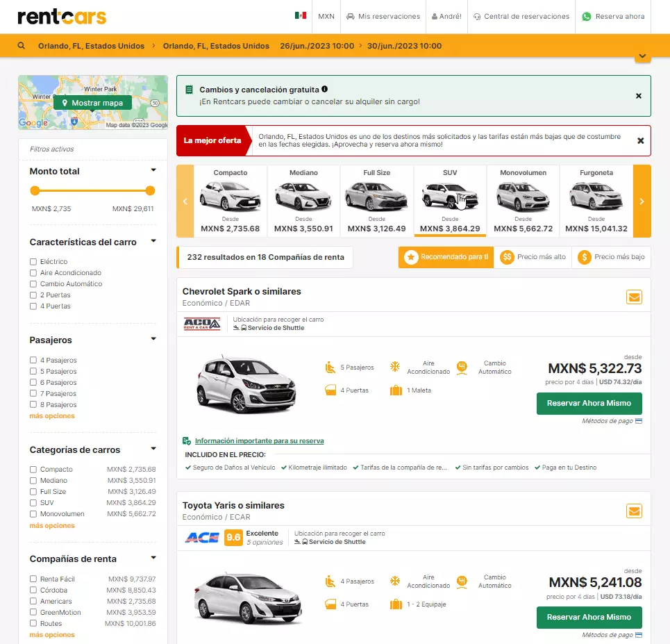The width and height of the screenshot is (670, 644).
Task: Switch to the Precio más bajo sort tab
Action: click(620, 257)
